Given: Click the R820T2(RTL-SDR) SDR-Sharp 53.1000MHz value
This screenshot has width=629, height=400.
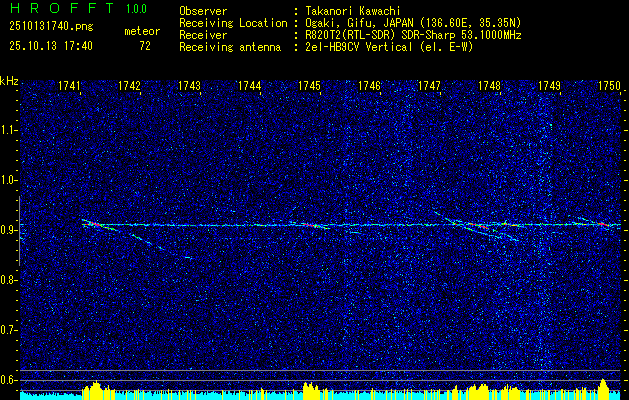Looking at the screenshot, I should (x=413, y=35).
